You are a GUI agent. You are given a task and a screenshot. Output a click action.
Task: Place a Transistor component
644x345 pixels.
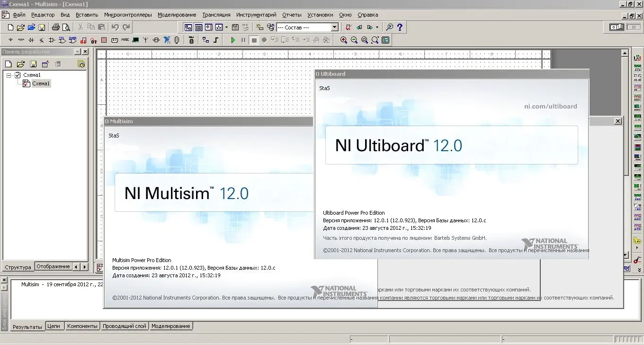pyautogui.click(x=42, y=40)
